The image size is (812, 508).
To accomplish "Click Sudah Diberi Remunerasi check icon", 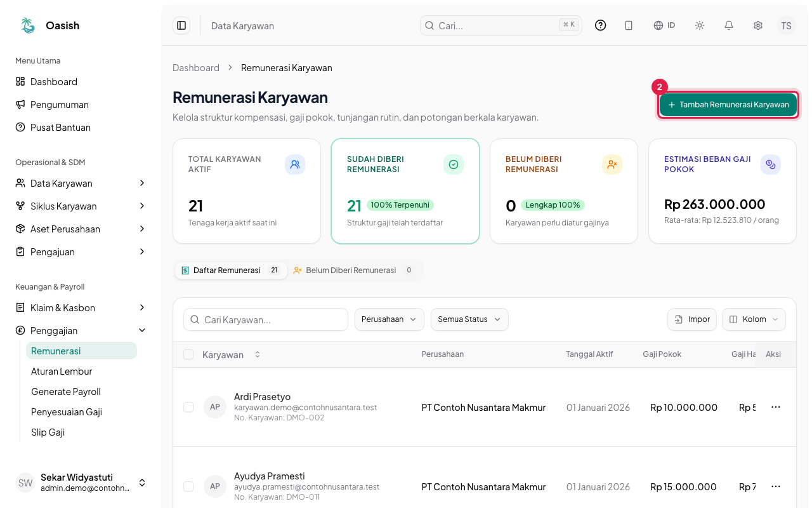I will click(454, 164).
